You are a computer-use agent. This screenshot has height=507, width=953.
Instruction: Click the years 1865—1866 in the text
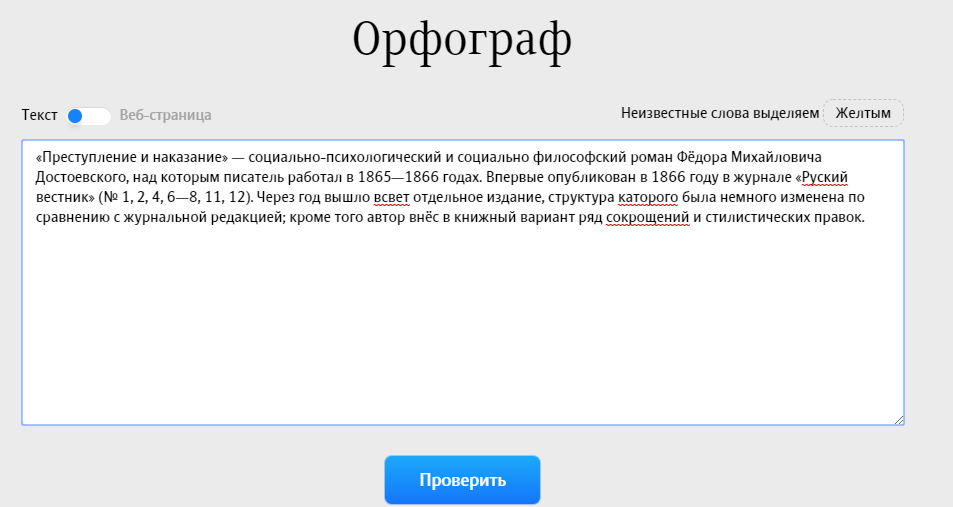tap(397, 177)
